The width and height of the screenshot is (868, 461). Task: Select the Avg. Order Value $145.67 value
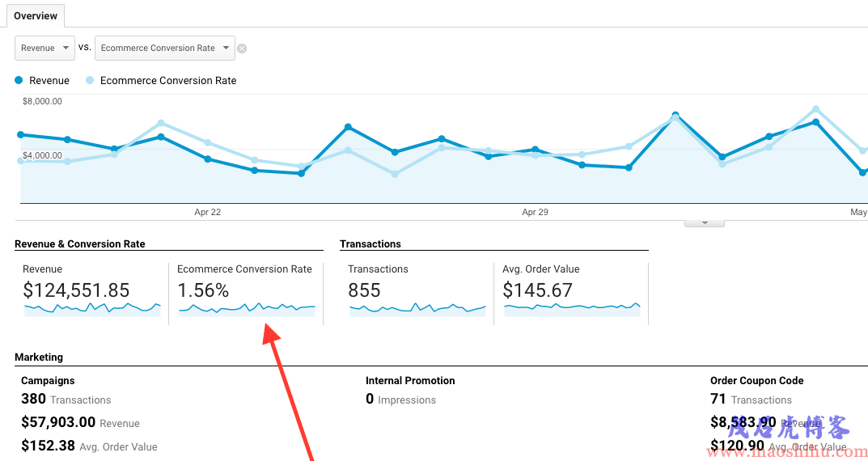(x=537, y=290)
